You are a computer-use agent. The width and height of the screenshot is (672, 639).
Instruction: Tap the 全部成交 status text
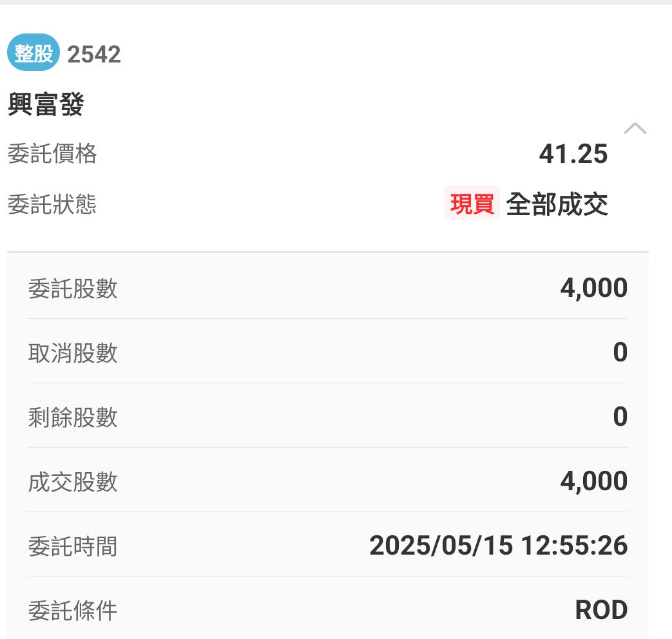coord(557,204)
